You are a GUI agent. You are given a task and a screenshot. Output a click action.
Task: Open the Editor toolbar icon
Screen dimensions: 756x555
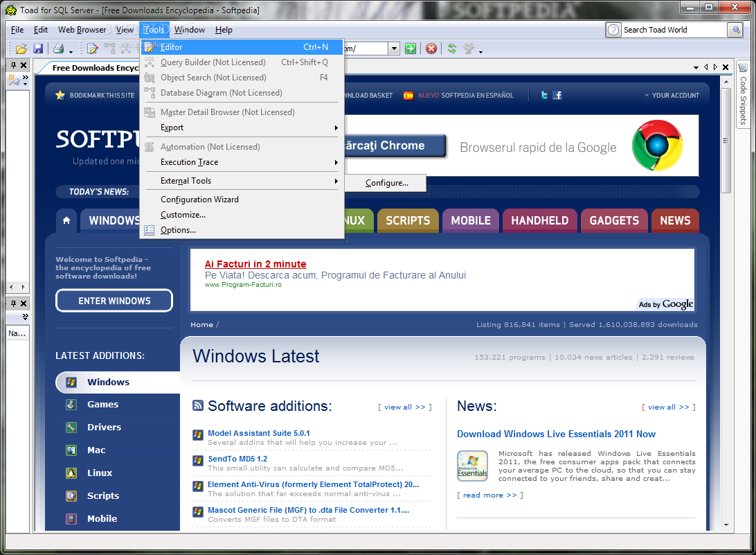[x=93, y=49]
